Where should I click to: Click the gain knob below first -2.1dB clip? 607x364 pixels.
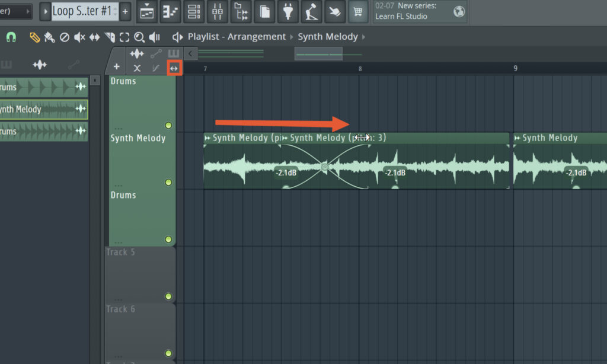(286, 187)
